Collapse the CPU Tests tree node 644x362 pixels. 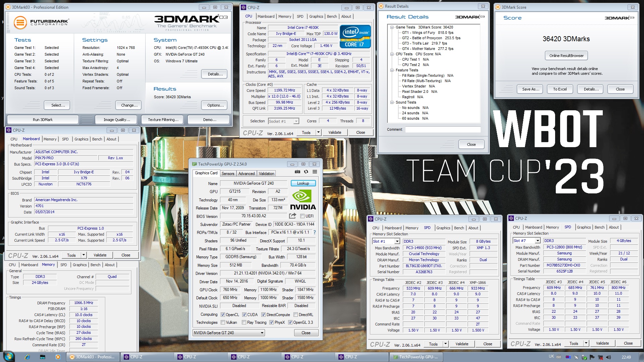pos(392,54)
